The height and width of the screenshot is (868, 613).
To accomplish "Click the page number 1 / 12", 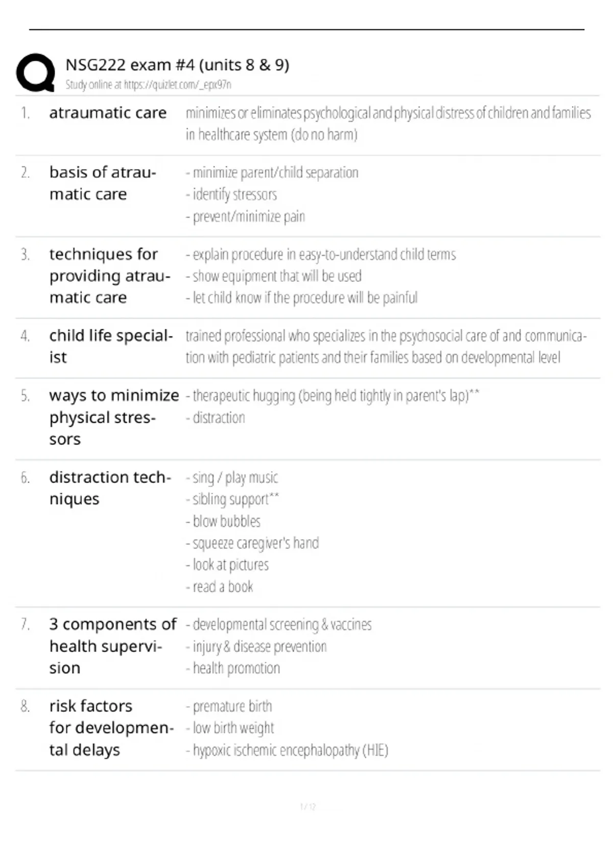I will coord(308,807).
